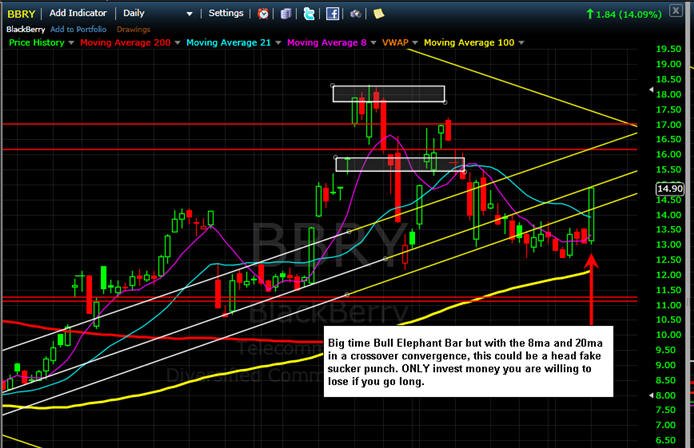Expand the Moving Average 8 options

click(373, 43)
